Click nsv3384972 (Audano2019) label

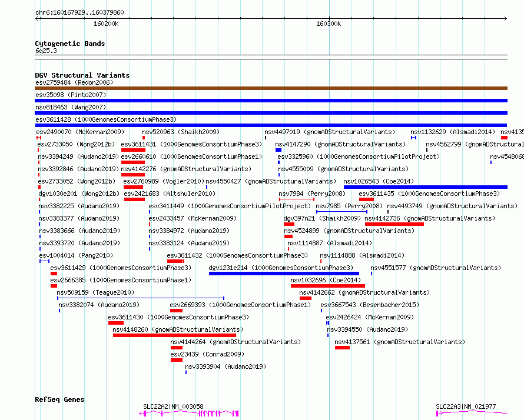pyautogui.click(x=189, y=231)
